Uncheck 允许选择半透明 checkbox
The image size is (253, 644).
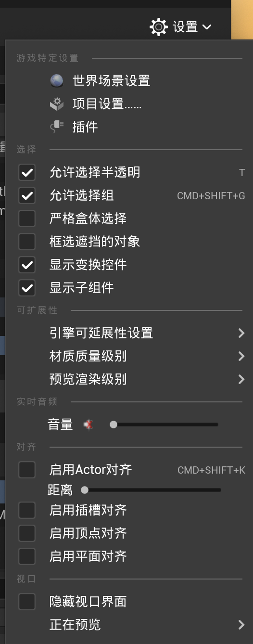(27, 172)
